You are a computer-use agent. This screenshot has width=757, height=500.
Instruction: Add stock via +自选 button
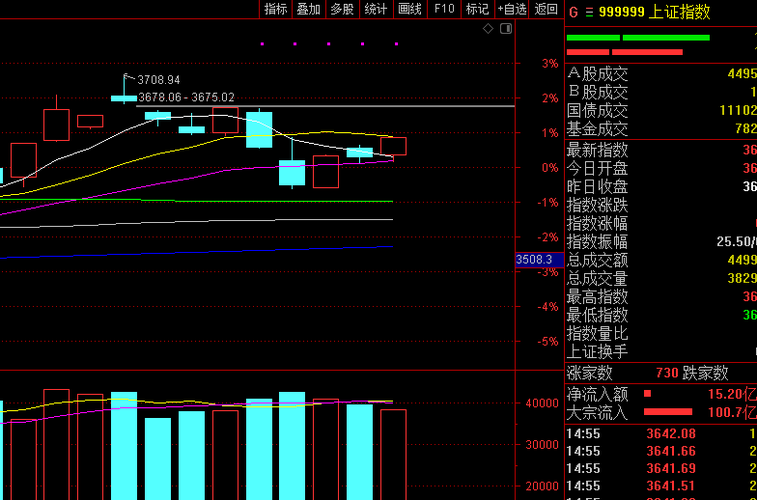click(512, 9)
